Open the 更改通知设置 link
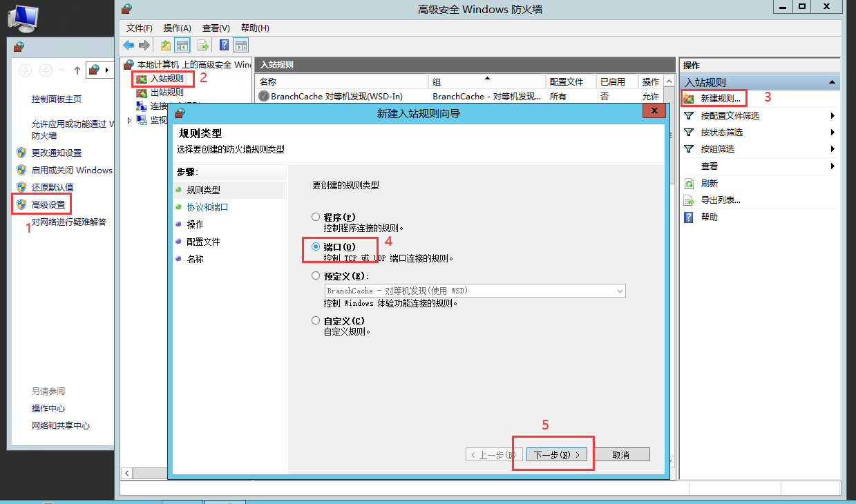This screenshot has height=504, width=856. click(x=57, y=153)
